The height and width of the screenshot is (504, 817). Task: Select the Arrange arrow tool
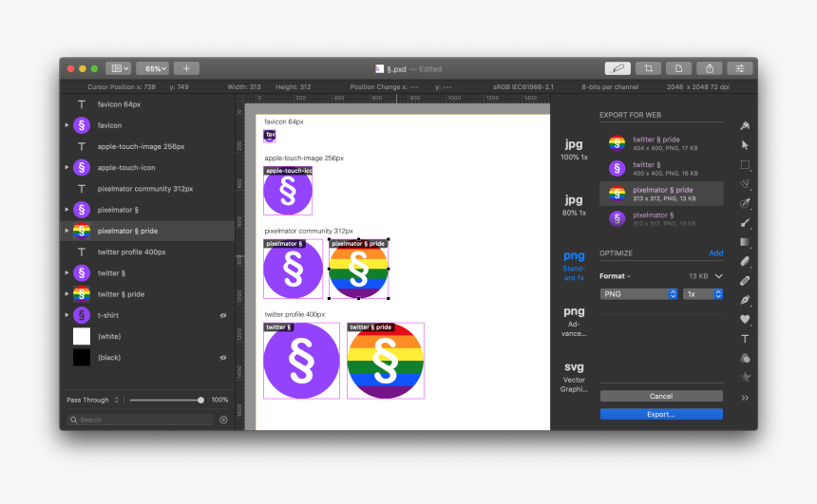click(x=745, y=145)
